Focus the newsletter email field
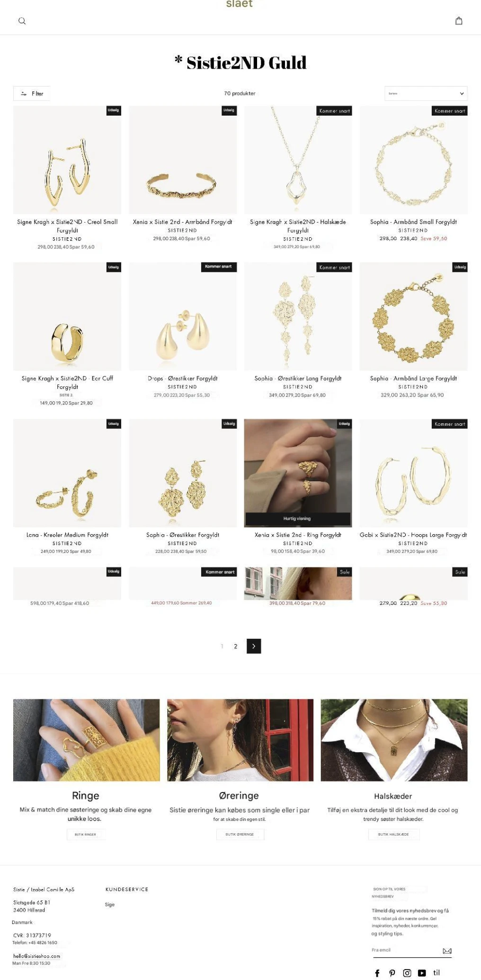This screenshot has height=980, width=481. point(407,950)
